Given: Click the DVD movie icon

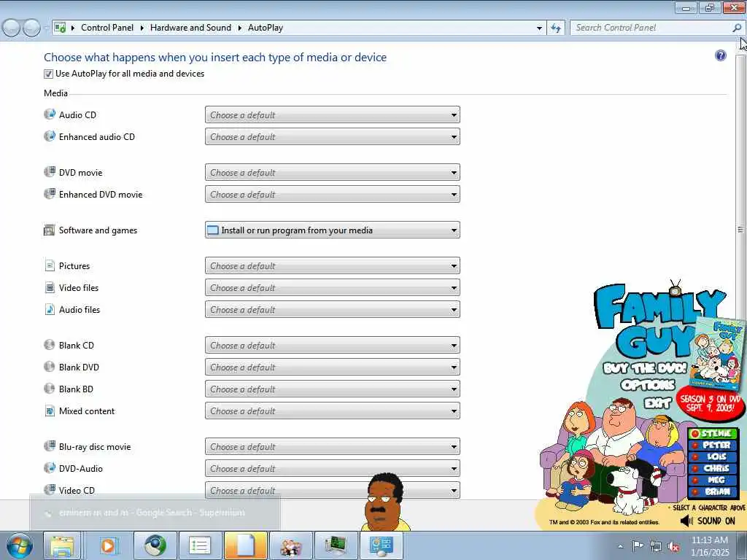Looking at the screenshot, I should point(50,172).
